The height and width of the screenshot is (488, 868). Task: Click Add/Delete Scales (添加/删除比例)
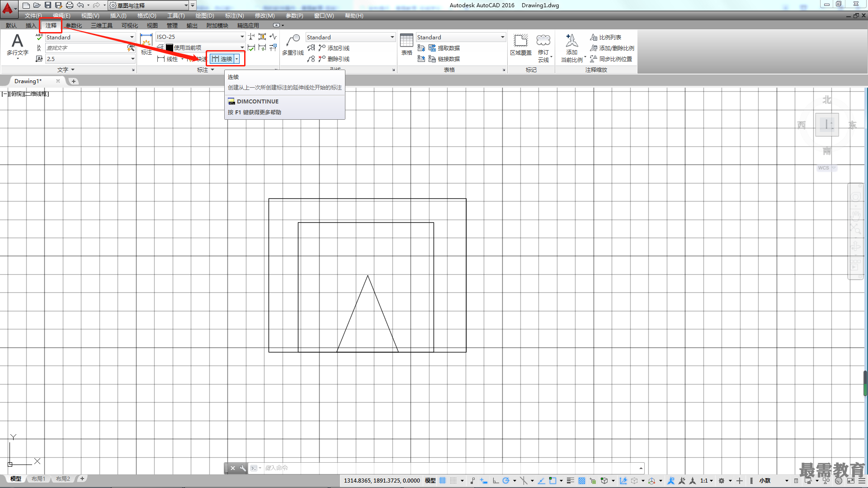tap(612, 48)
